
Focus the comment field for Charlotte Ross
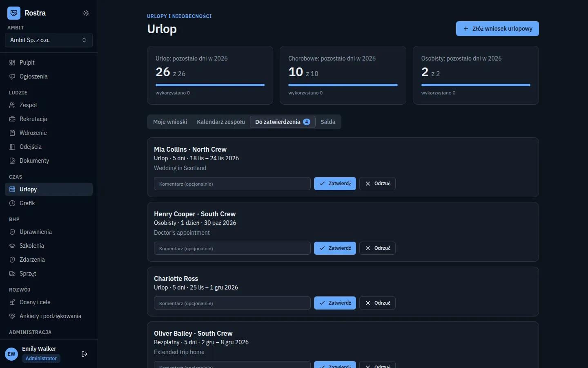pos(232,303)
